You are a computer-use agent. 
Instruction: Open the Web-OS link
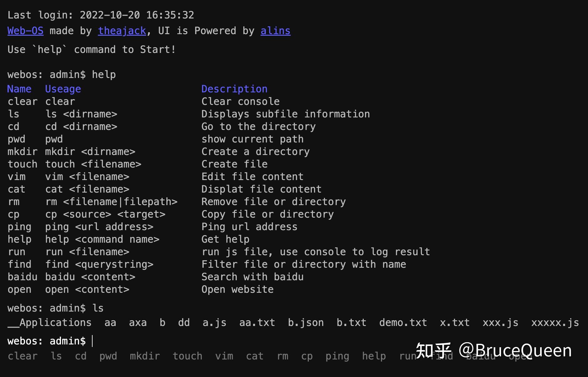[25, 31]
